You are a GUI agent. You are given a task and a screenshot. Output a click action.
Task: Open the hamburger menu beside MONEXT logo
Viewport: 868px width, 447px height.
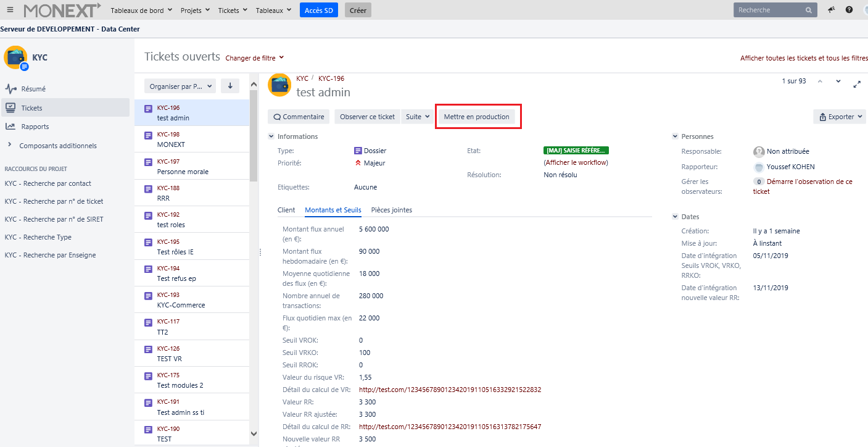pos(10,10)
